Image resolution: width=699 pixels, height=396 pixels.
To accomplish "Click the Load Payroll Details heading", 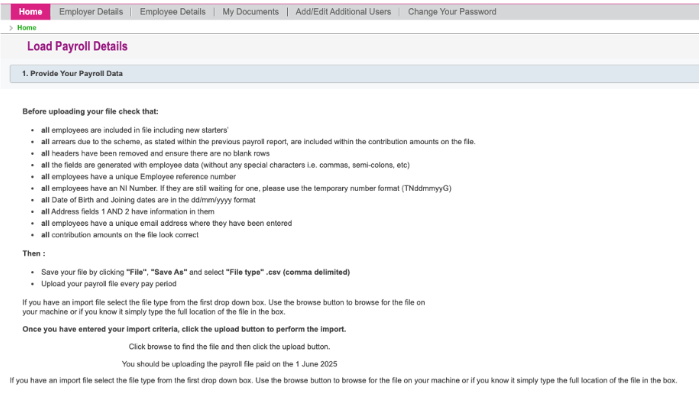I will tap(77, 46).
